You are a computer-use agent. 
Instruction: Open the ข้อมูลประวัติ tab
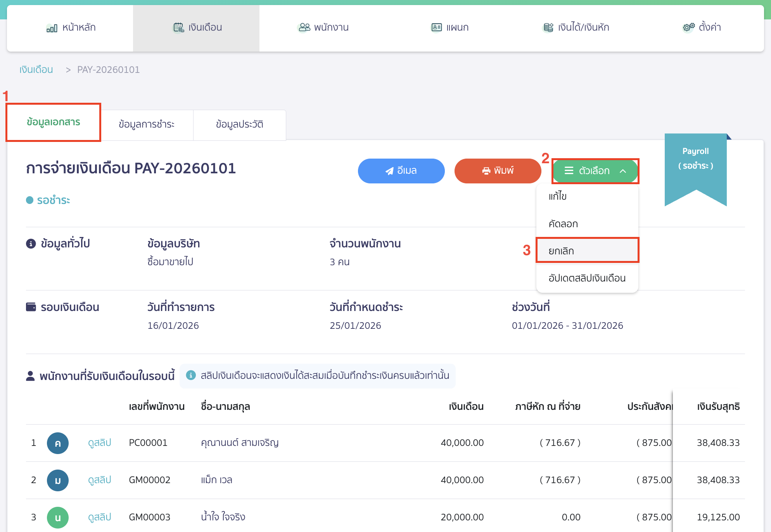coord(239,124)
